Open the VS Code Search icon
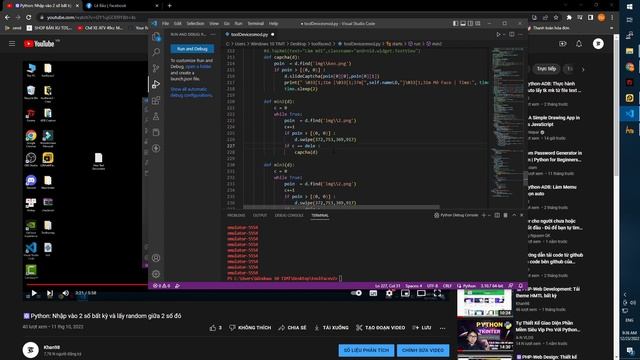 tap(156, 52)
